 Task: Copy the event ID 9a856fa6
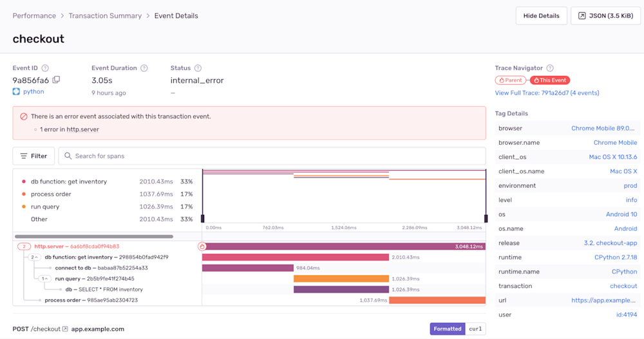tap(56, 80)
